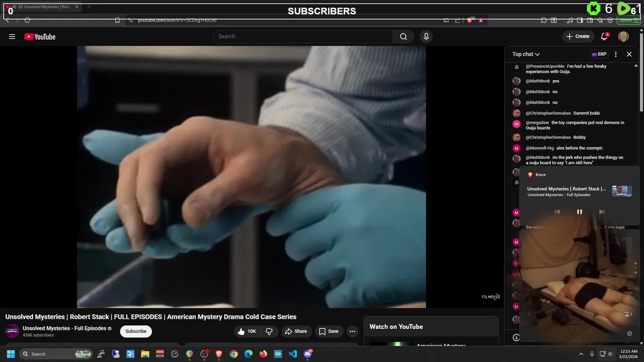The width and height of the screenshot is (644, 362).
Task: Open the live chat three-dot options
Action: point(616,54)
